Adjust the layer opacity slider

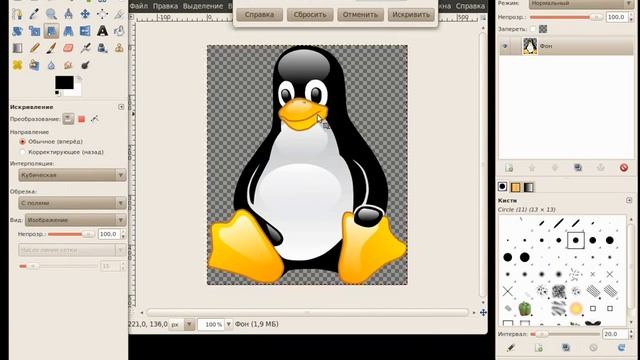(566, 17)
